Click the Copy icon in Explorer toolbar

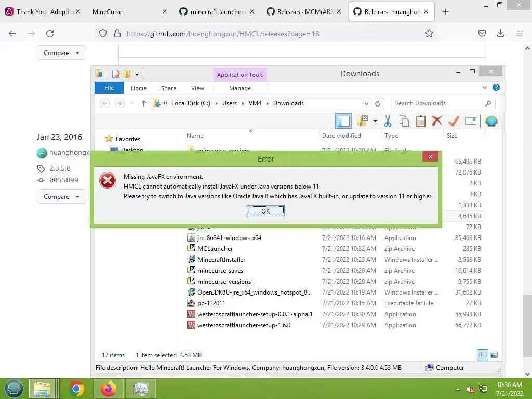click(404, 121)
